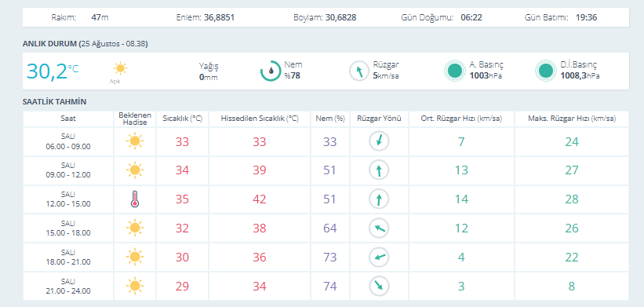644x307 pixels.
Task: Click the Boylam value 30,6828
Action: coord(341,18)
